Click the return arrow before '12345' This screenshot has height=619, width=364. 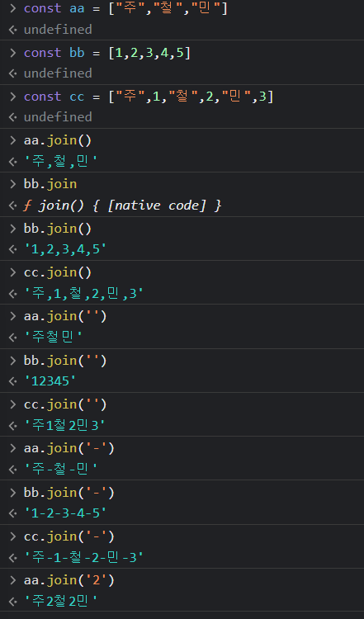[12, 381]
